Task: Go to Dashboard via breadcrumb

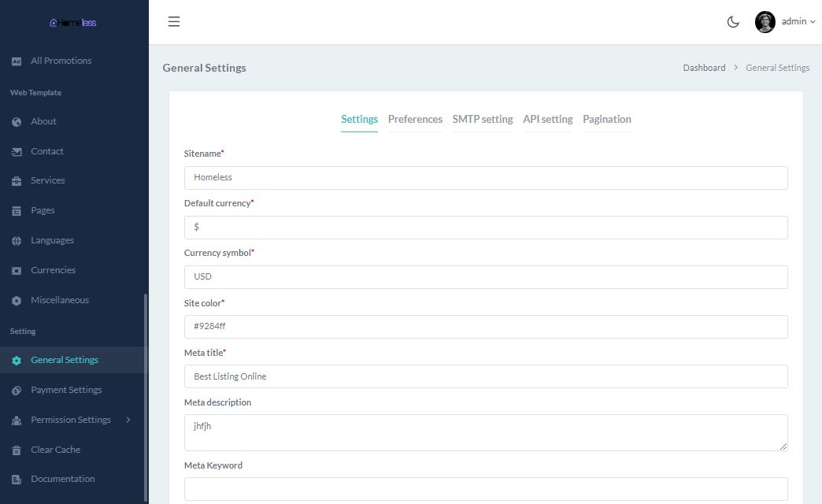Action: coord(704,68)
